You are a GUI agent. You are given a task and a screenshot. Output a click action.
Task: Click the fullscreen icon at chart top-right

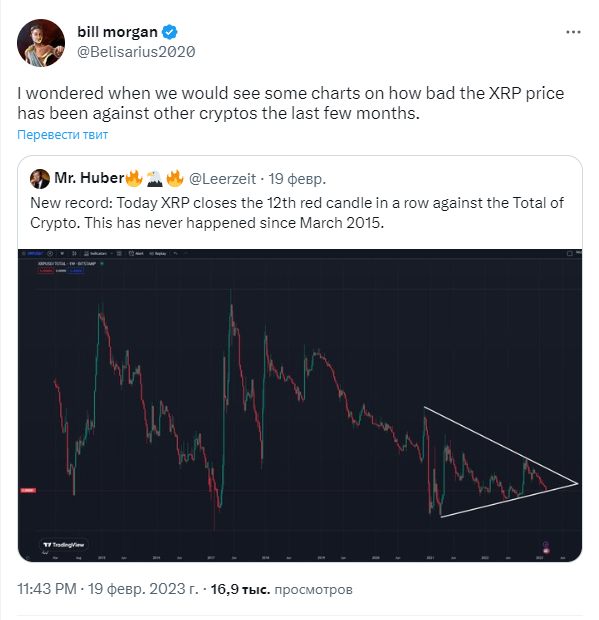point(570,253)
